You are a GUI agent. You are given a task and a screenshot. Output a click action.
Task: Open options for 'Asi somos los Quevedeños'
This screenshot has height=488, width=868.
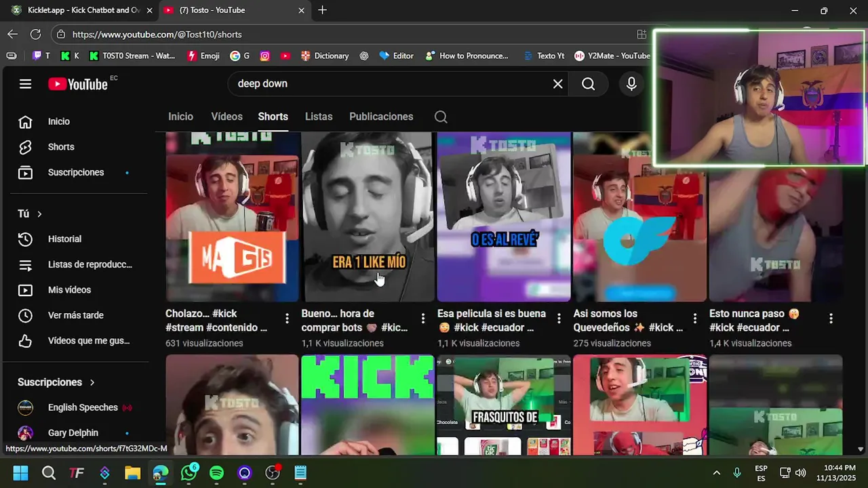coord(695,319)
